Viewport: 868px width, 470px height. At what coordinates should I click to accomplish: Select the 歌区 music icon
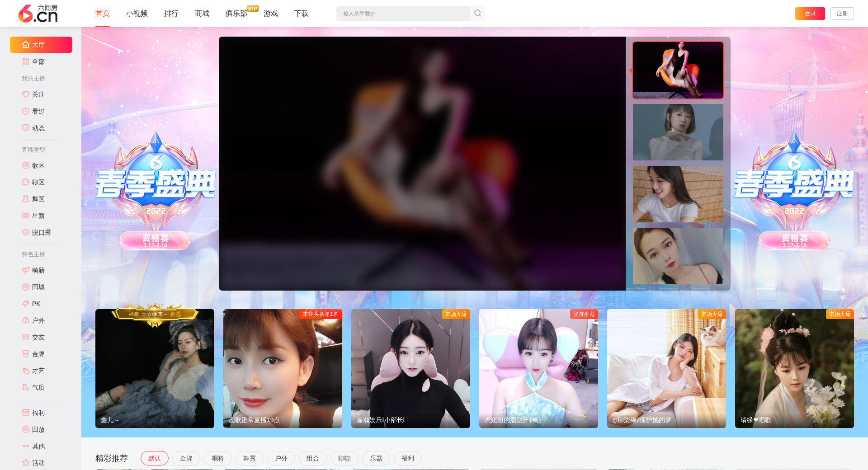click(26, 165)
